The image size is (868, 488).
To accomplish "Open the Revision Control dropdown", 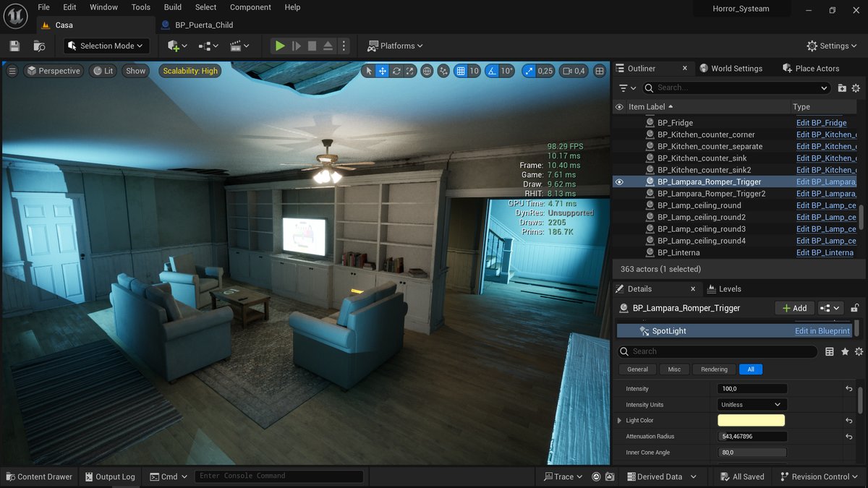I will click(820, 476).
